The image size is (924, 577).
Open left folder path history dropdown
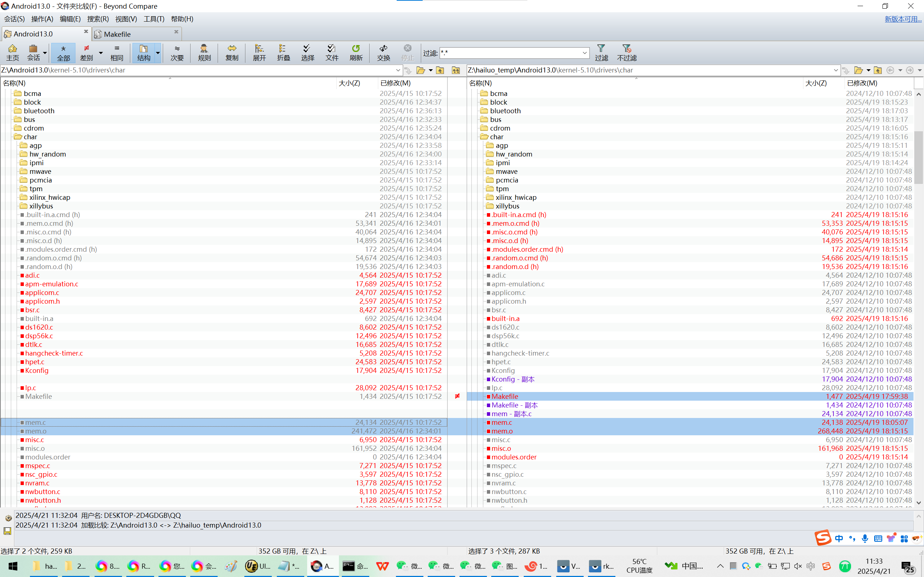[398, 70]
